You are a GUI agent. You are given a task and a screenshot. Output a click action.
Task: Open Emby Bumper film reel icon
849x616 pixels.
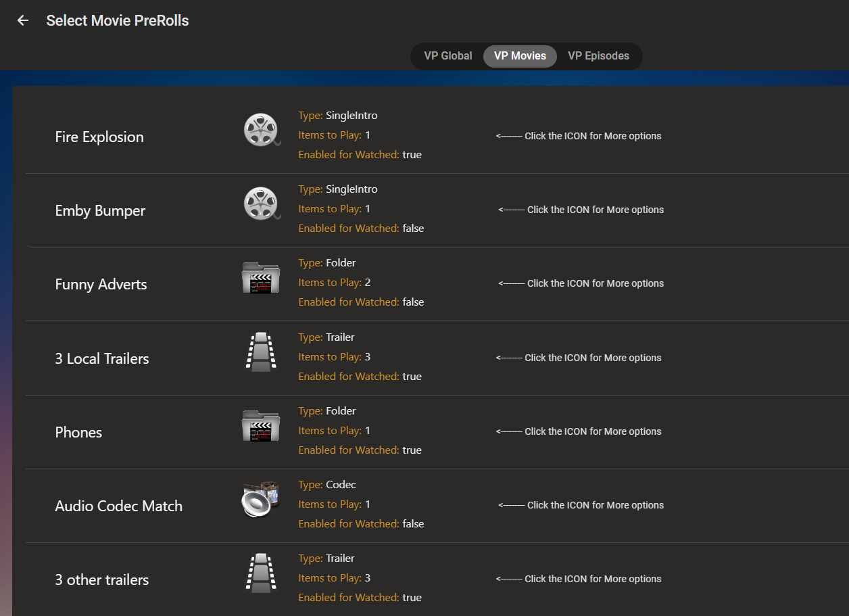coord(261,204)
